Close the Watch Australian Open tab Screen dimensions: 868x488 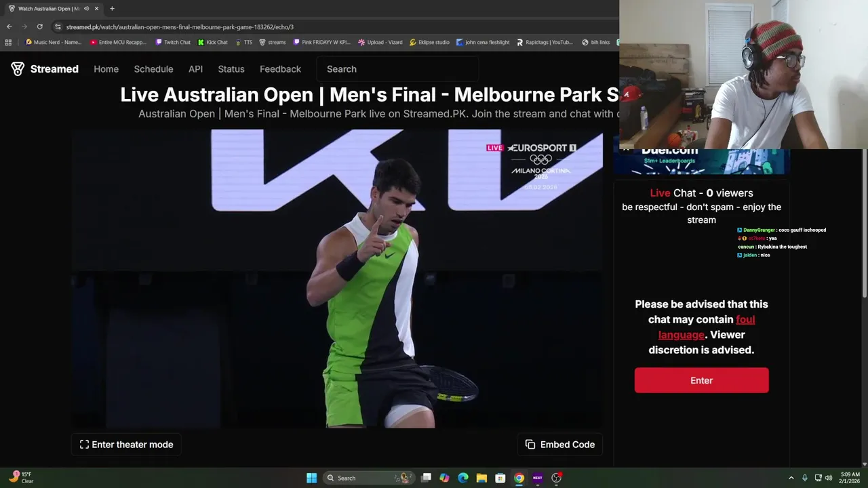click(96, 9)
